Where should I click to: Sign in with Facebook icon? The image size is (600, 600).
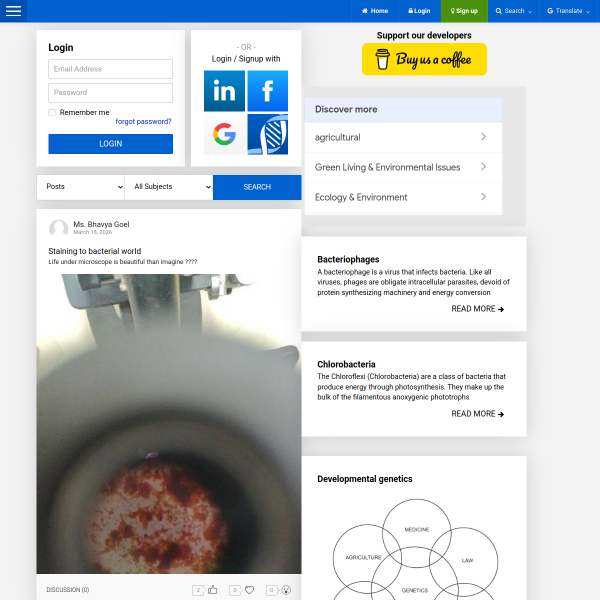(x=267, y=91)
